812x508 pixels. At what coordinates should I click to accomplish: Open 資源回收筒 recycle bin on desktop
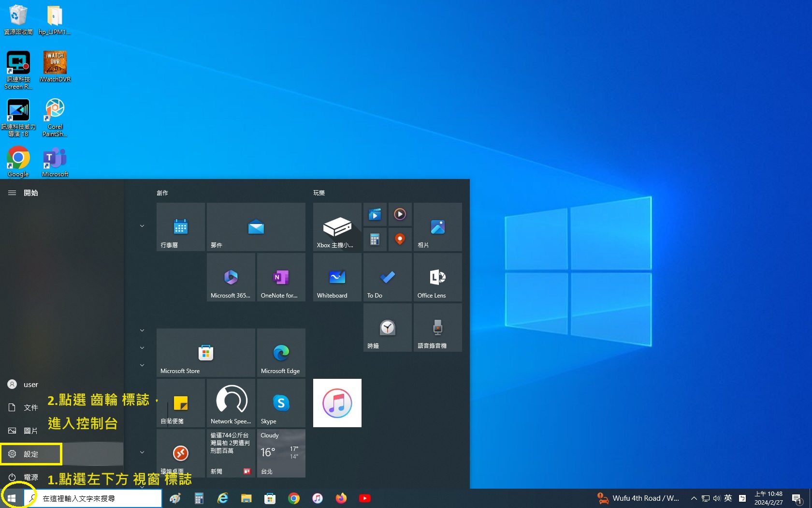18,19
